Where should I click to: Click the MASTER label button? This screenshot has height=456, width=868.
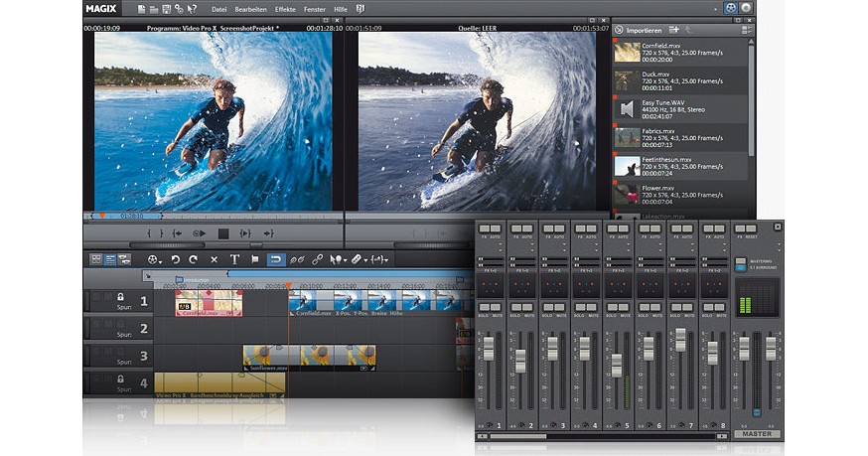[757, 434]
